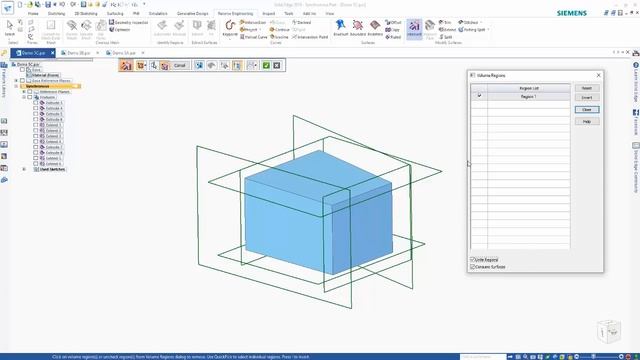Image resolution: width=640 pixels, height=360 pixels.
Task: Select the Trim surface tool
Action: click(445, 22)
